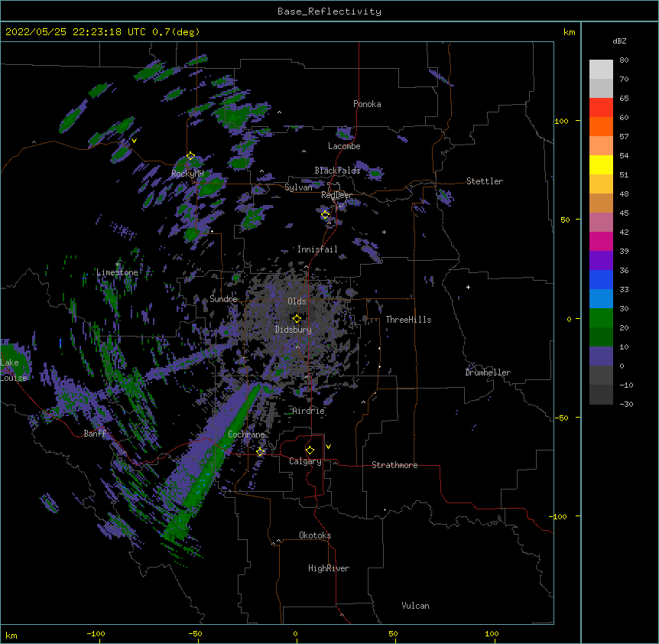Click the Airdrie city label

click(x=309, y=411)
